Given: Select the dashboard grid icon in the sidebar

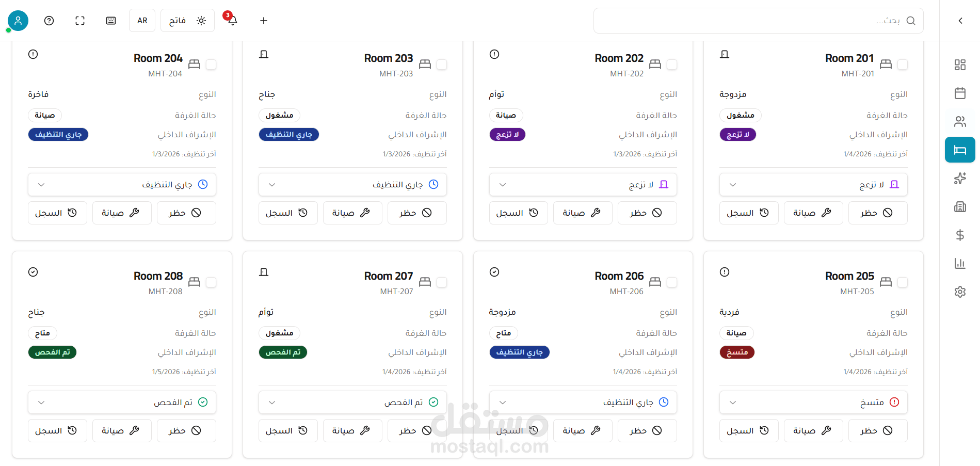Looking at the screenshot, I should click(x=960, y=65).
